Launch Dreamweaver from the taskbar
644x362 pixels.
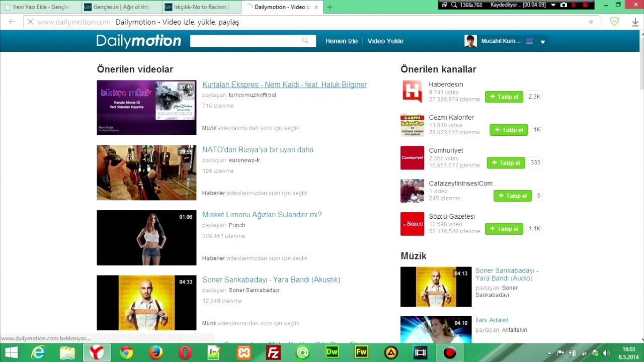pos(332,352)
